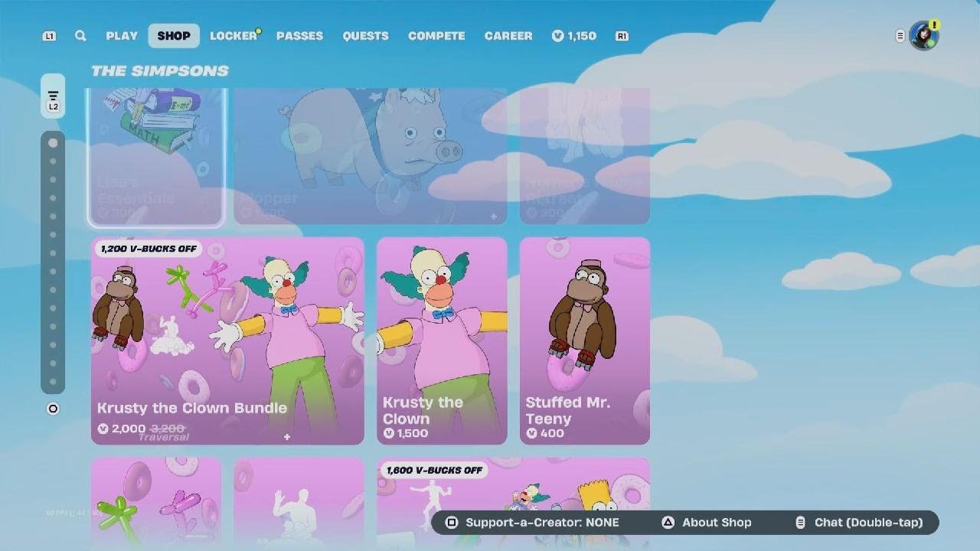Go to the PASSES tab
The height and width of the screenshot is (551, 980).
coord(299,36)
